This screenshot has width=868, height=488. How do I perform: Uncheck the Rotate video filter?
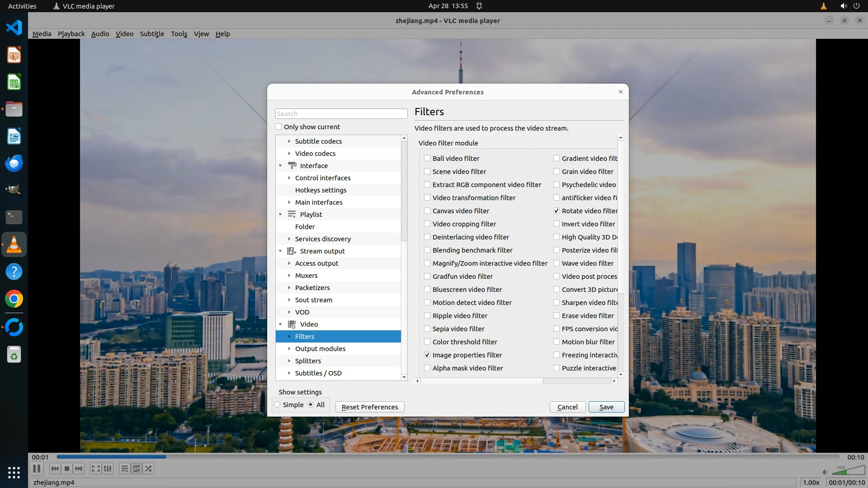[557, 211]
